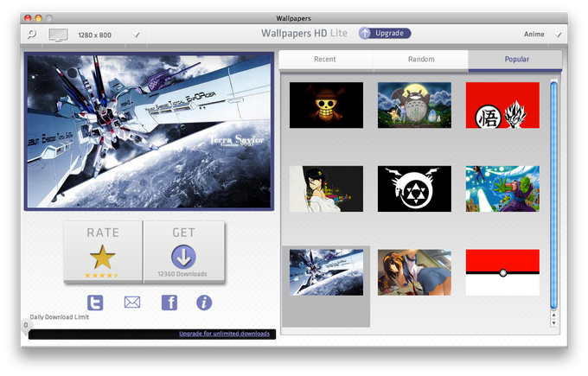
Task: Share wallpaper via email envelope icon
Action: point(132,303)
